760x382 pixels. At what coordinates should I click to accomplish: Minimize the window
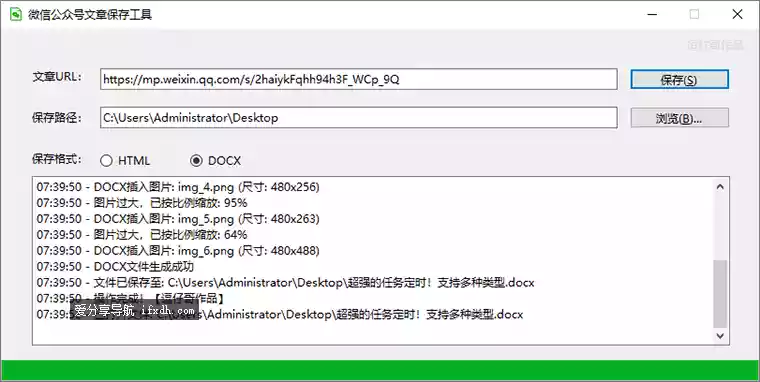(x=652, y=15)
